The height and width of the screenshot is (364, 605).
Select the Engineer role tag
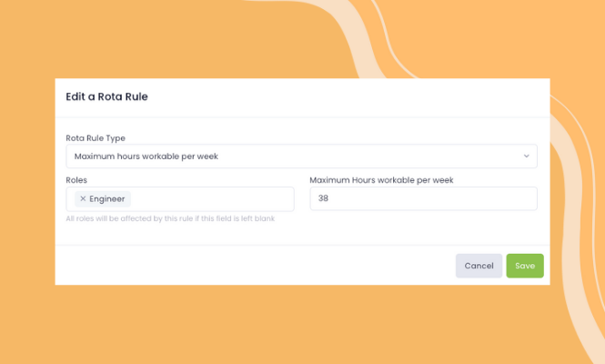point(103,198)
